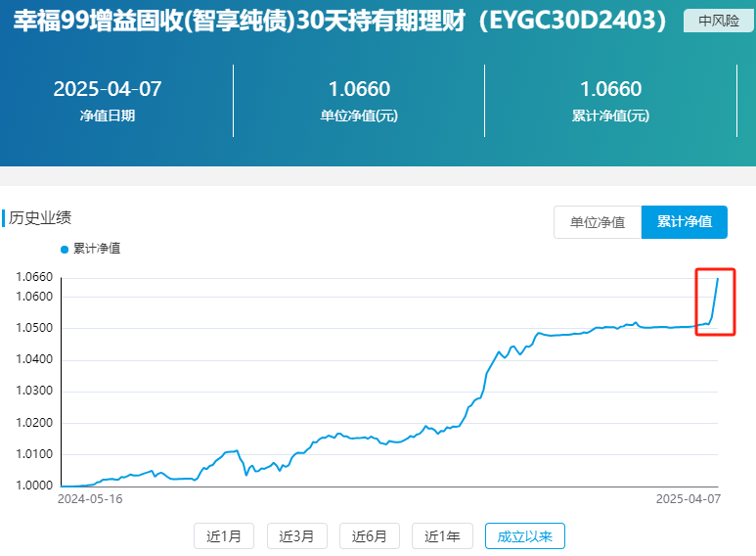The image size is (756, 556).
Task: Toggle the 累计净值 legend dot
Action: click(x=65, y=249)
